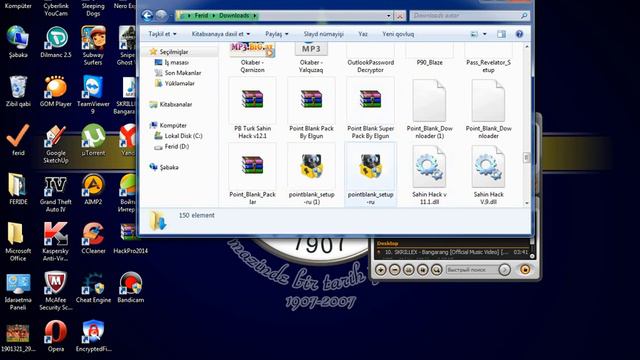Image resolution: width=640 pixels, height=360 pixels.
Task: Select Şəbəkə in navigation pane
Action: (x=169, y=167)
